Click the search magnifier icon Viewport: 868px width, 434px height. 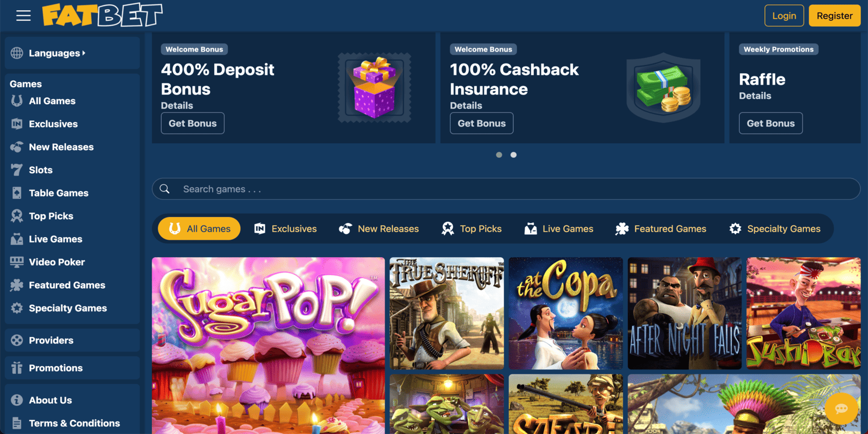pos(165,189)
